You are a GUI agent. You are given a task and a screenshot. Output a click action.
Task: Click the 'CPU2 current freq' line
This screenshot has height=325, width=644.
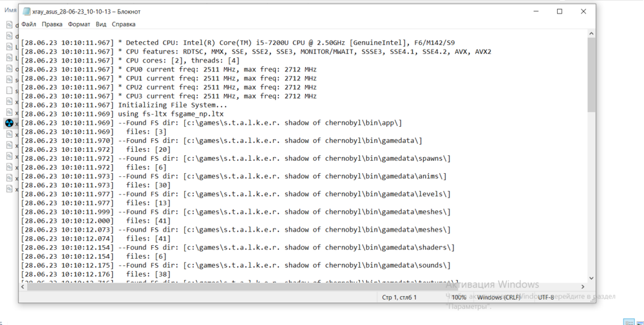[x=169, y=88]
